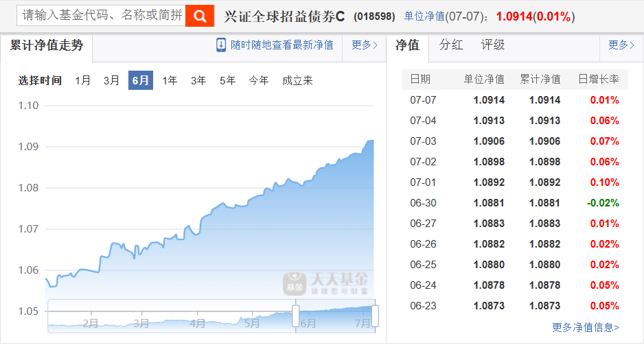Open 更多 link above chart
Viewport: 644px width, 345px height.
(x=365, y=45)
